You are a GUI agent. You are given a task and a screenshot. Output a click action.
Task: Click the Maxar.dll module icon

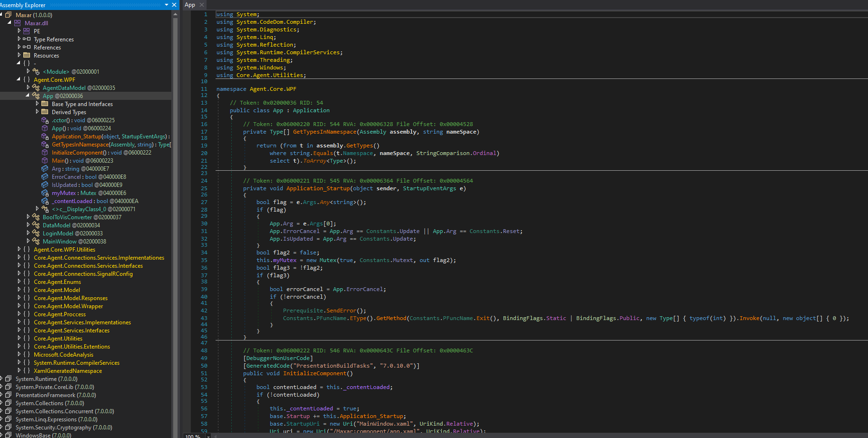coord(18,23)
